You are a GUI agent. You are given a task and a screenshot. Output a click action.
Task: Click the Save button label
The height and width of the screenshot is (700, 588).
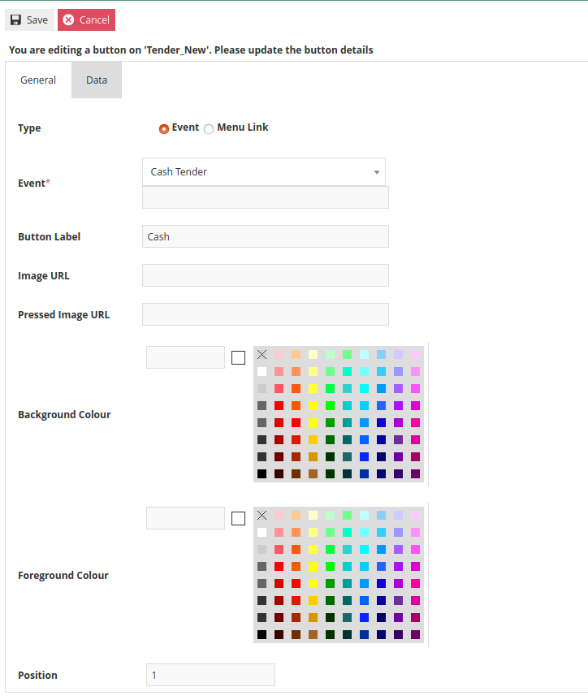[x=37, y=20]
